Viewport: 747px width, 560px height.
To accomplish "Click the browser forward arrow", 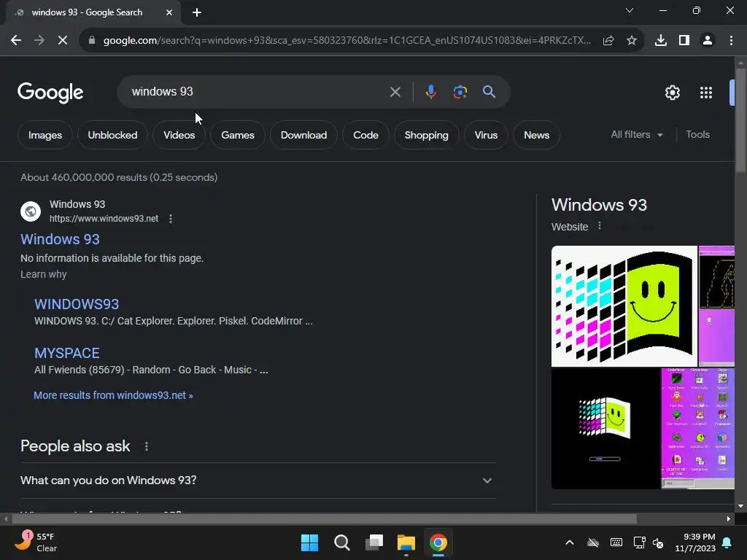I will pyautogui.click(x=39, y=41).
